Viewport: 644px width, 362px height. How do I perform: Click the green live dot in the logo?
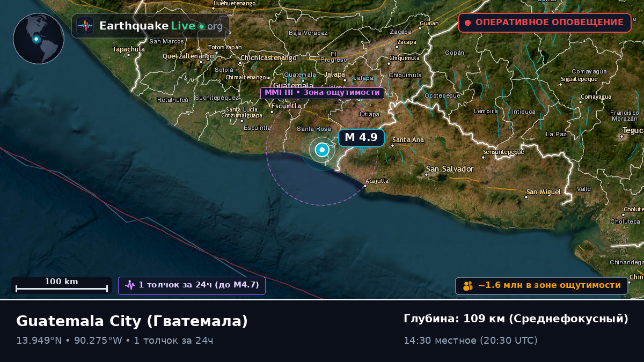tap(201, 26)
